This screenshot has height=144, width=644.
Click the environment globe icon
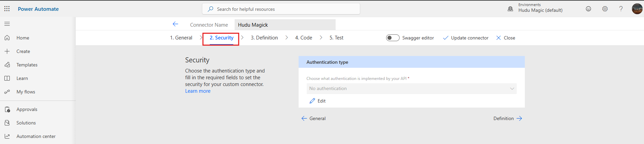[510, 9]
